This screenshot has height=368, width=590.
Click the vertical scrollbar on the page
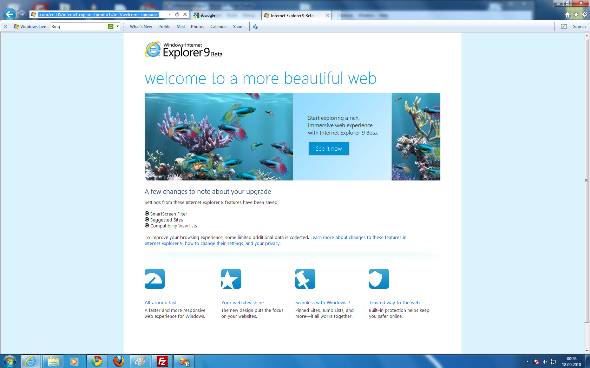[587, 181]
